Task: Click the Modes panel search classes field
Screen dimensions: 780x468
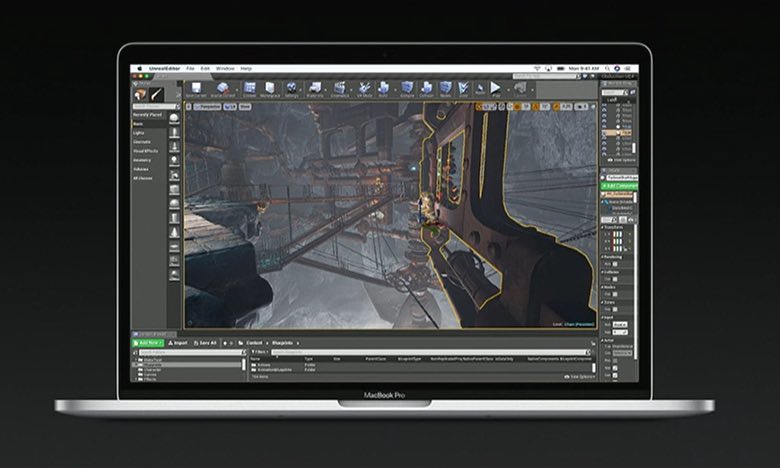Action: 156,106
